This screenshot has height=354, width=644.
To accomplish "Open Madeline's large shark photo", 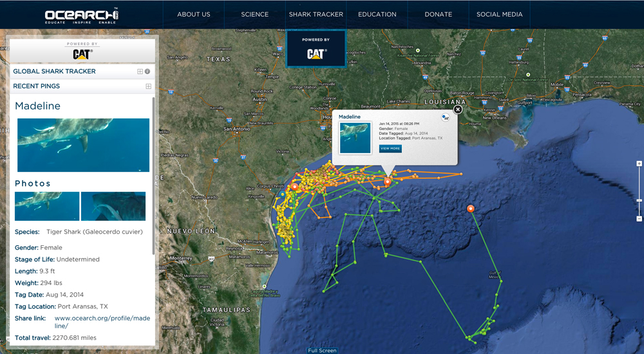I will click(83, 145).
